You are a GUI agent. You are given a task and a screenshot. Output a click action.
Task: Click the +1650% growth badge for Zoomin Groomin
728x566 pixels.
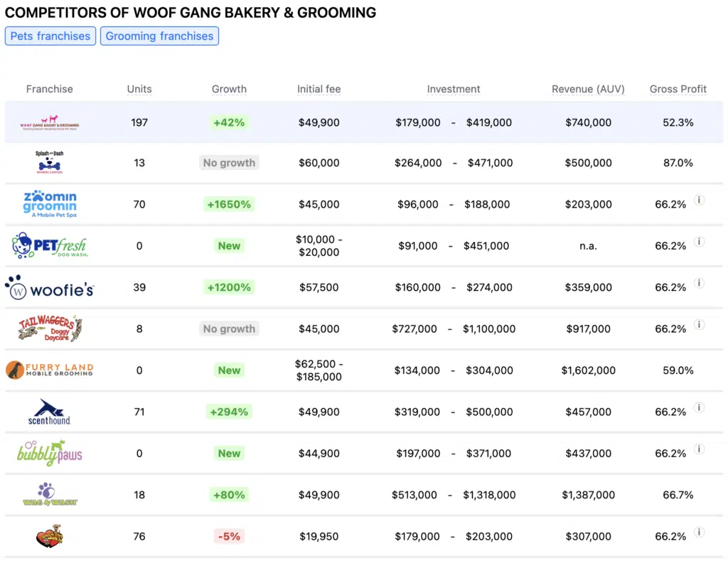point(229,204)
